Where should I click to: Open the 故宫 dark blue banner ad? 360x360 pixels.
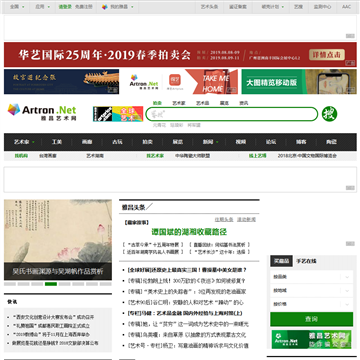[x=61, y=82]
